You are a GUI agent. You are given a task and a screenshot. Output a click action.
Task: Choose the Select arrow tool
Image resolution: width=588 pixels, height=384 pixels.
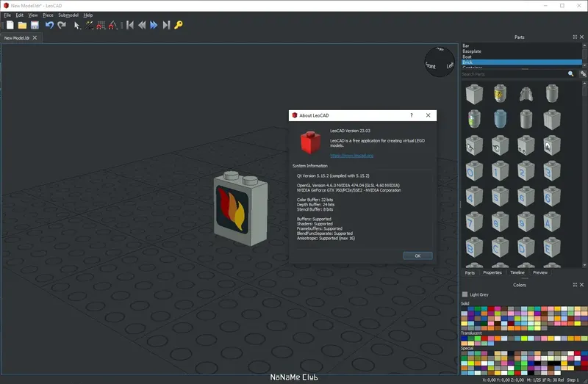coord(77,25)
